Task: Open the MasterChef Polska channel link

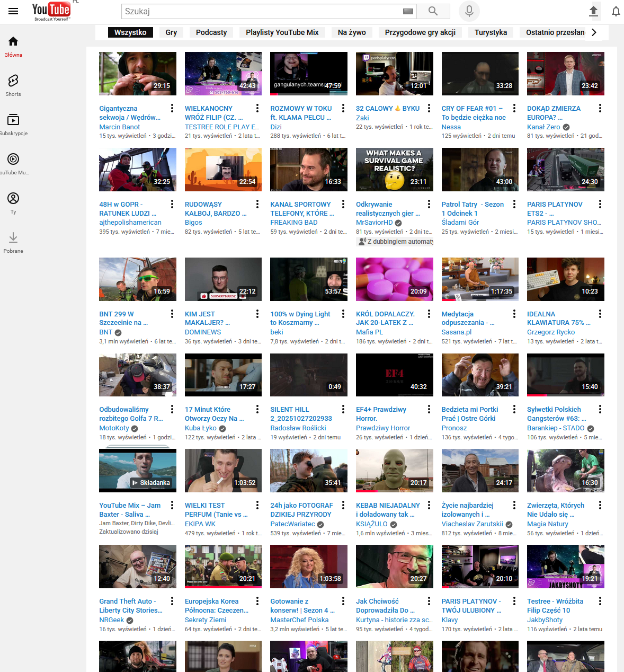Action: pyautogui.click(x=299, y=620)
